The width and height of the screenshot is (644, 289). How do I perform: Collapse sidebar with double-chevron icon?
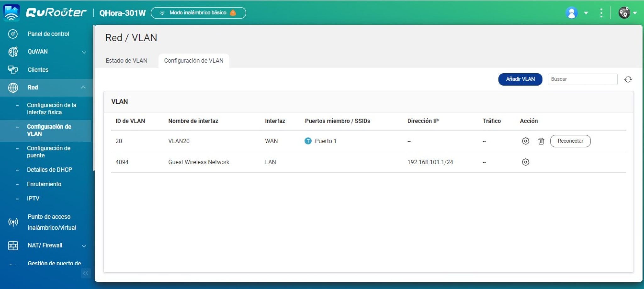(x=86, y=273)
